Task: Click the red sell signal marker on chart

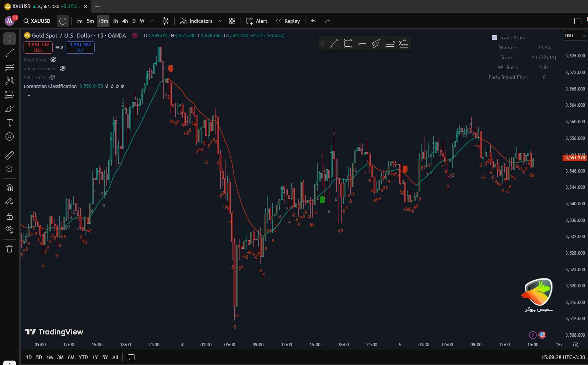Action: pyautogui.click(x=171, y=68)
